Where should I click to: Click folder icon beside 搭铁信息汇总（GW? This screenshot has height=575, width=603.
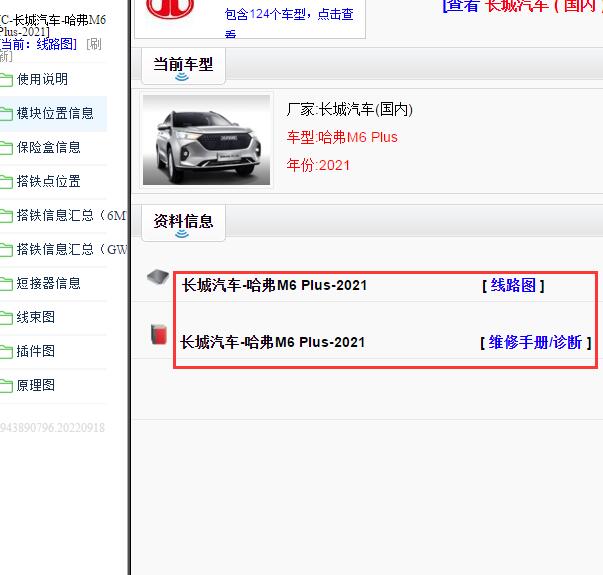[x=6, y=250]
